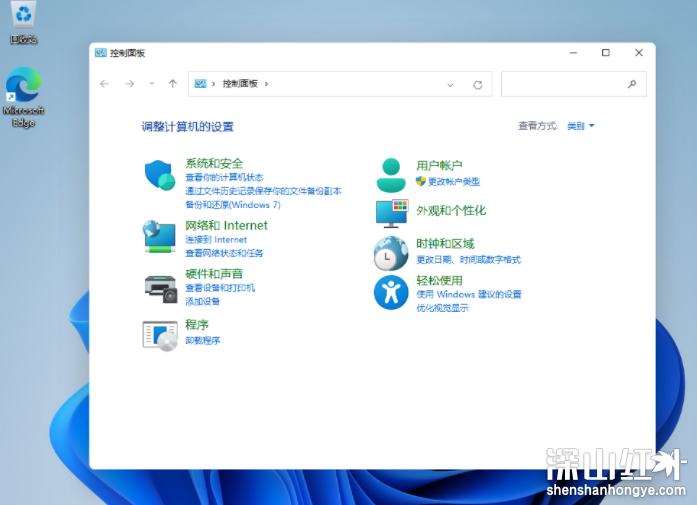Screen dimensions: 697x505
Task: Open 系统和安全 category heading
Action: click(214, 163)
